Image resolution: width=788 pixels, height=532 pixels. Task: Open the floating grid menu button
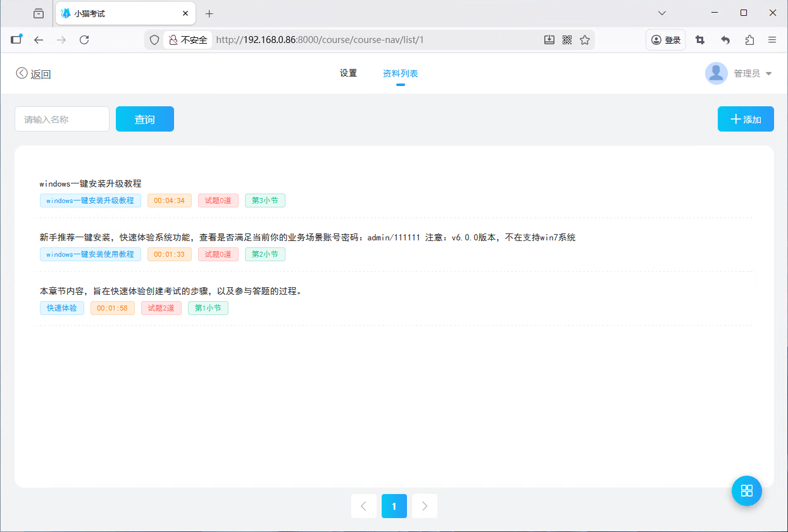pyautogui.click(x=747, y=491)
